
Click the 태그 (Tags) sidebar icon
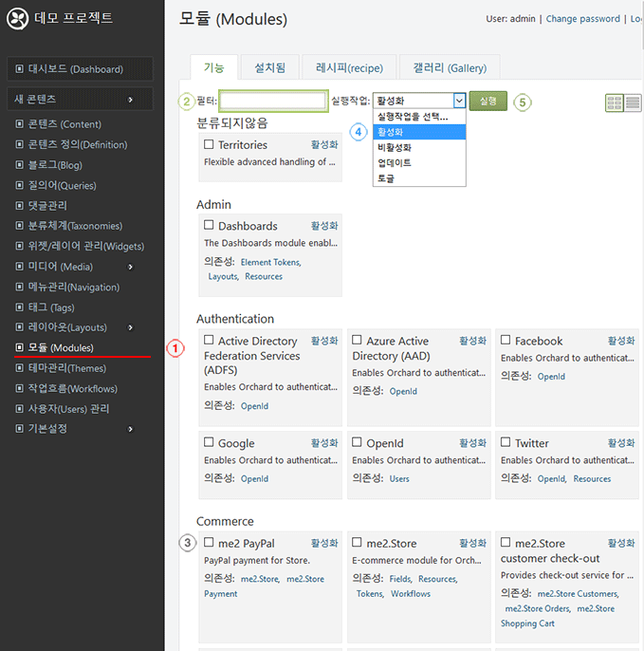[x=19, y=307]
